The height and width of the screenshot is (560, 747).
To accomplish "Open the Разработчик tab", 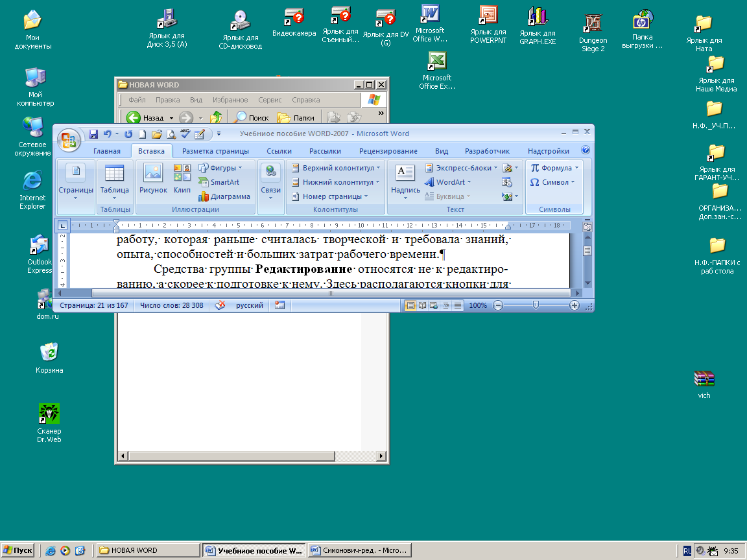I will [487, 151].
